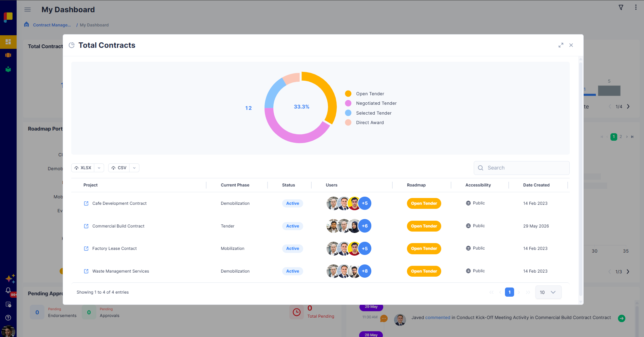Open the page size dropdown showing 10
644x337 pixels.
pyautogui.click(x=548, y=292)
